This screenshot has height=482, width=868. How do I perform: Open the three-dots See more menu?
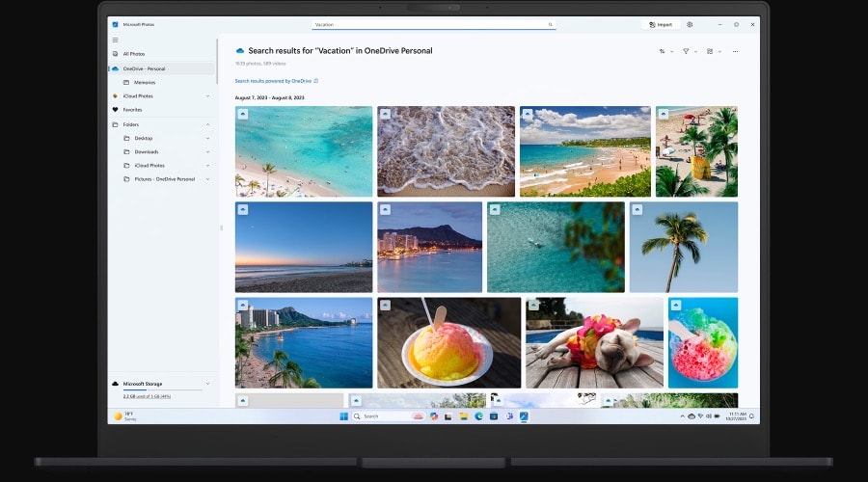click(735, 51)
